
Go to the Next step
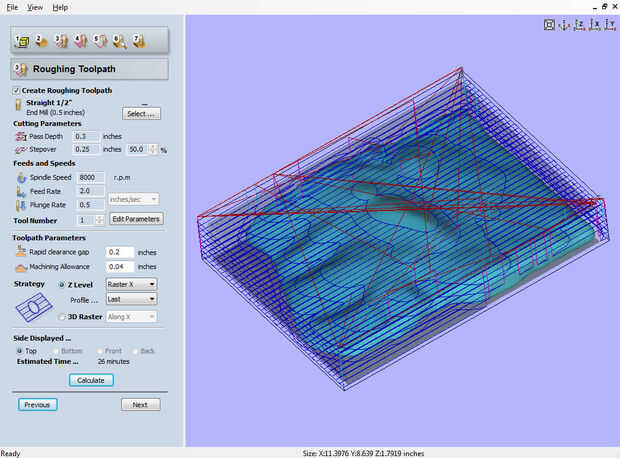point(140,405)
